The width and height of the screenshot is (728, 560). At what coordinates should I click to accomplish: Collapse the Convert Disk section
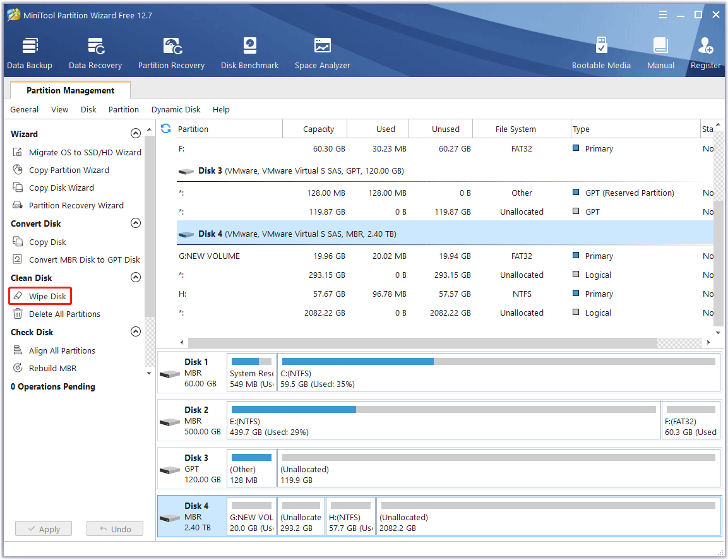(136, 223)
